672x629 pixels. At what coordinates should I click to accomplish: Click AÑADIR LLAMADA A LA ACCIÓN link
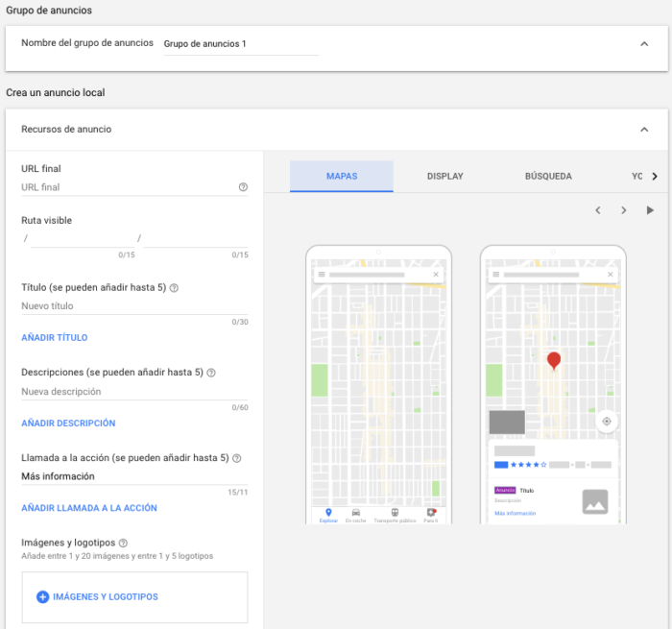pyautogui.click(x=89, y=508)
